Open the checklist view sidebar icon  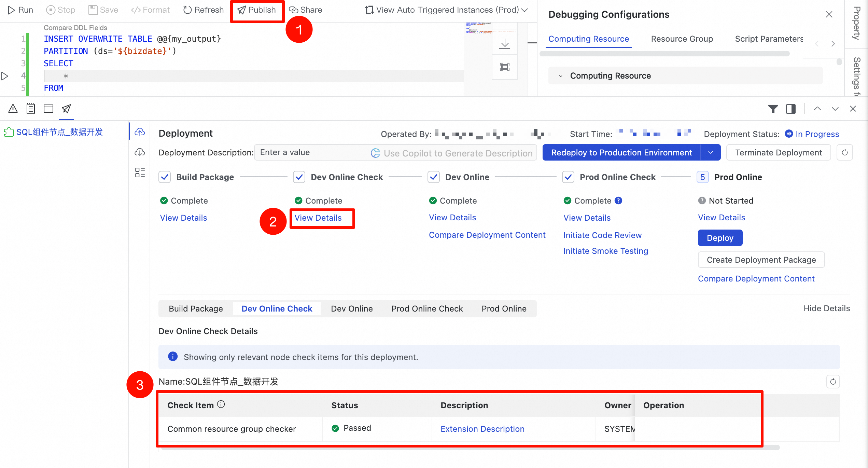click(140, 173)
